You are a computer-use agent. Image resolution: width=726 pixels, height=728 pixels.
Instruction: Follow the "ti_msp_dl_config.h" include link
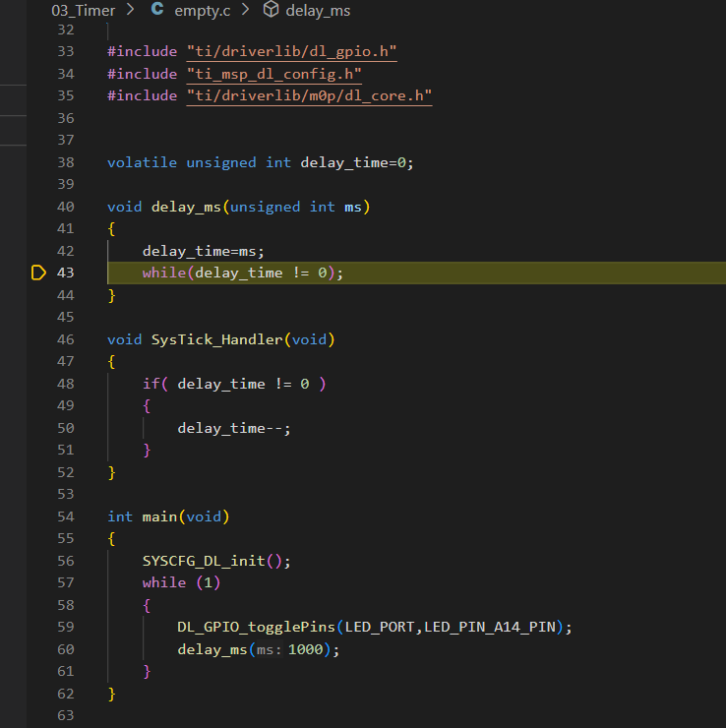(273, 74)
